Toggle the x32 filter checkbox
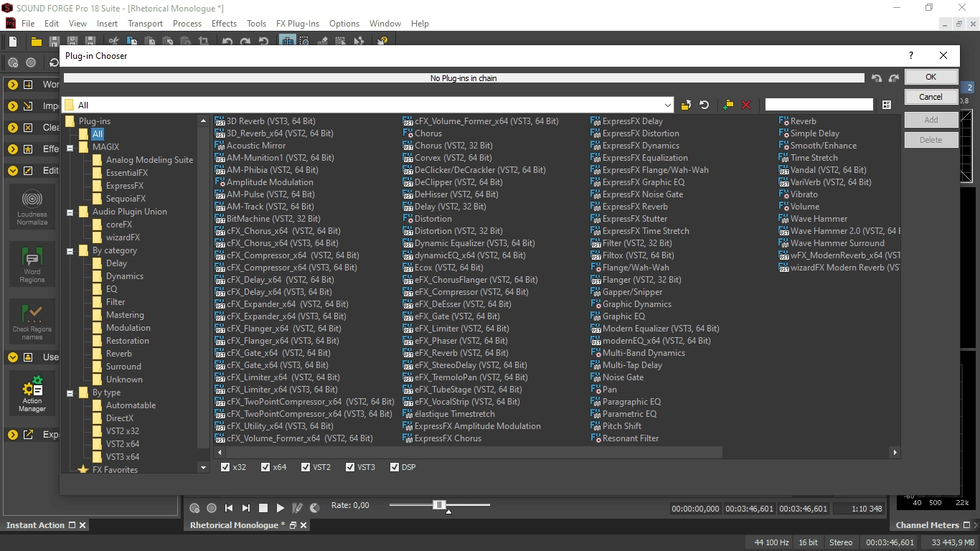The width and height of the screenshot is (980, 551). 225,467
